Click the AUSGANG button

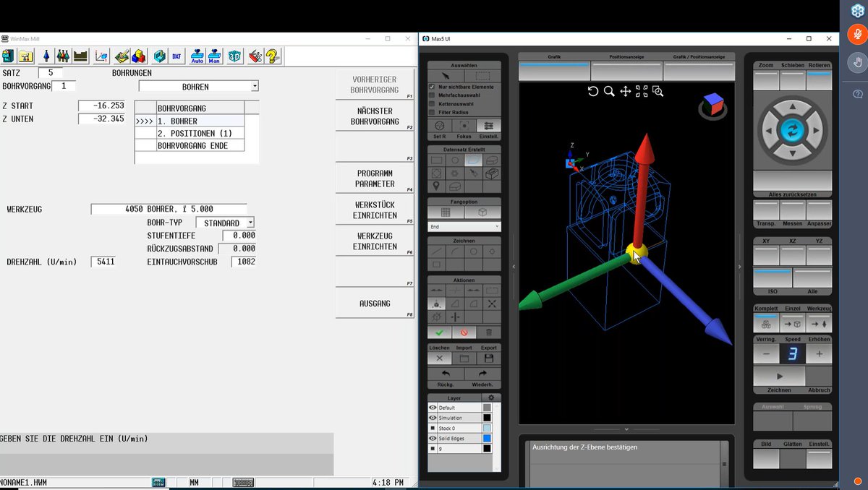click(x=375, y=304)
